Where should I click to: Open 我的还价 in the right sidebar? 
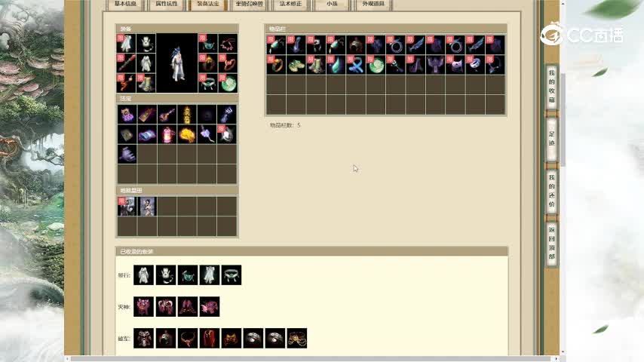point(551,191)
